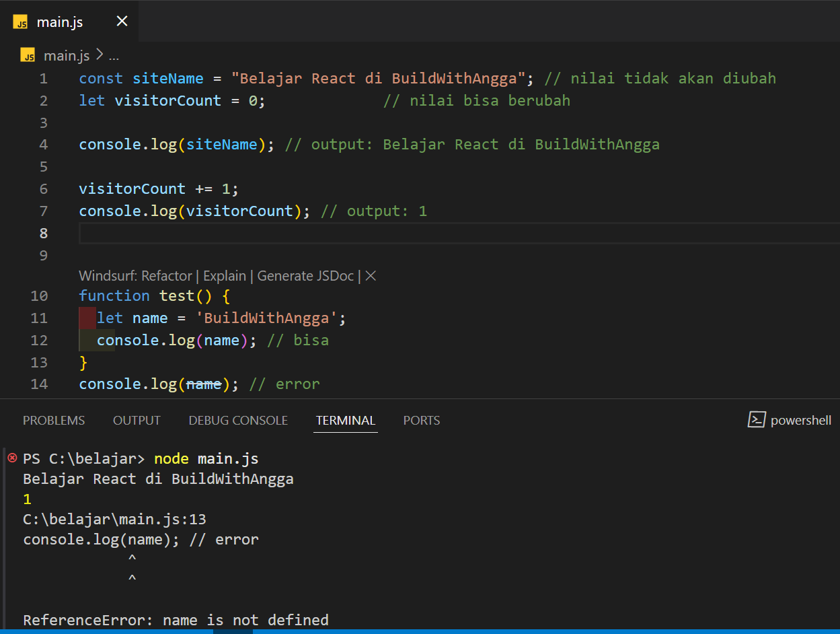Switch to the PROBLEMS tab
Screen dimensions: 840x634
54,420
